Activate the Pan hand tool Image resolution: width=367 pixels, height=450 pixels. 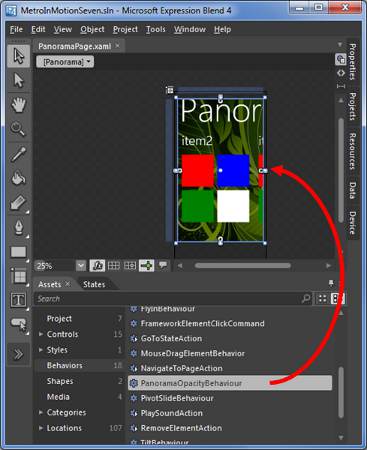tap(18, 104)
